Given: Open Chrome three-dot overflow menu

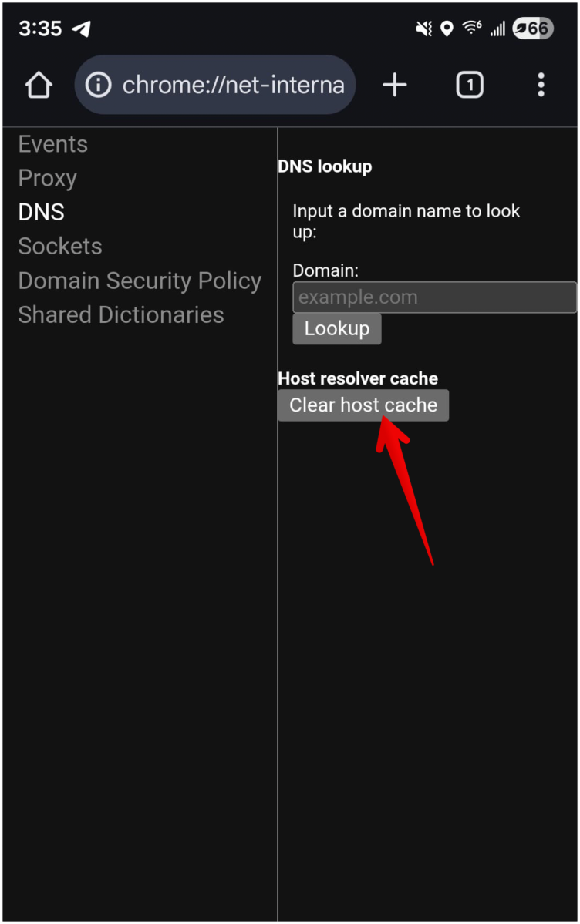Looking at the screenshot, I should [x=541, y=86].
